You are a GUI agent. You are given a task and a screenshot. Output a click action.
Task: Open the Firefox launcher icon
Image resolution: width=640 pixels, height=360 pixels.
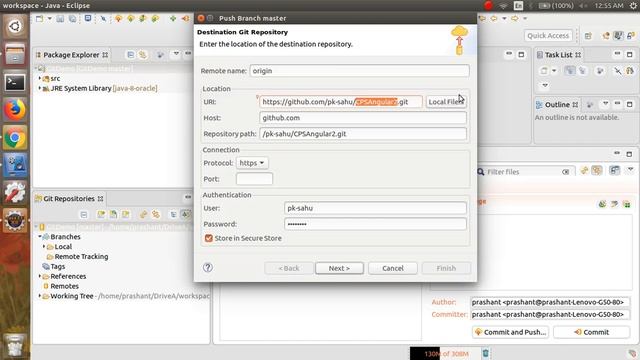pos(15,110)
